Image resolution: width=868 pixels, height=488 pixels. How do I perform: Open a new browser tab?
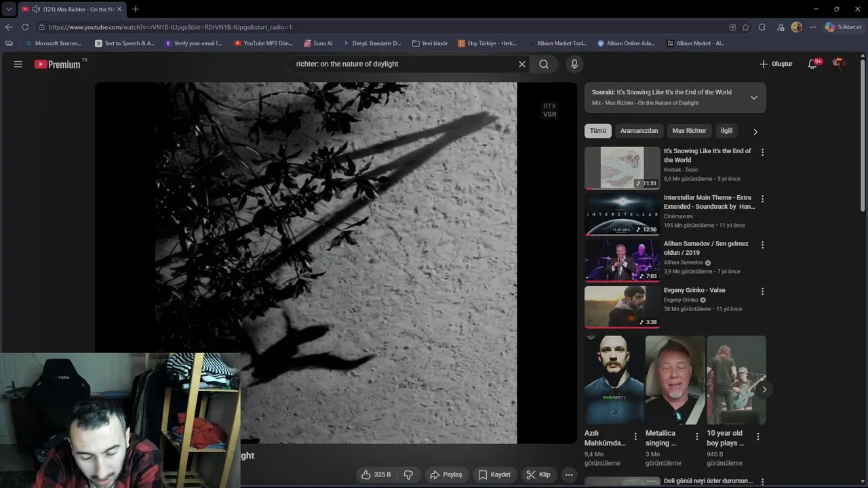click(x=136, y=9)
